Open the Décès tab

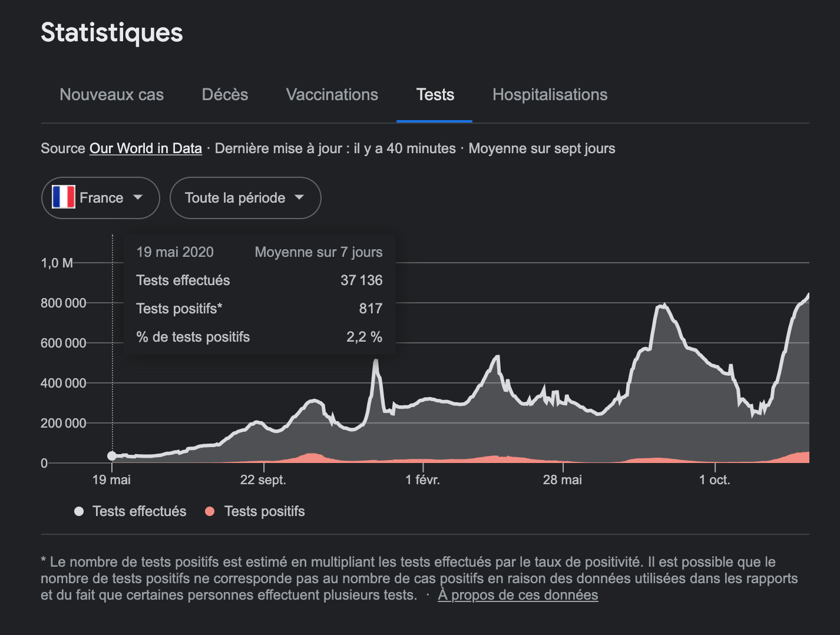point(224,95)
